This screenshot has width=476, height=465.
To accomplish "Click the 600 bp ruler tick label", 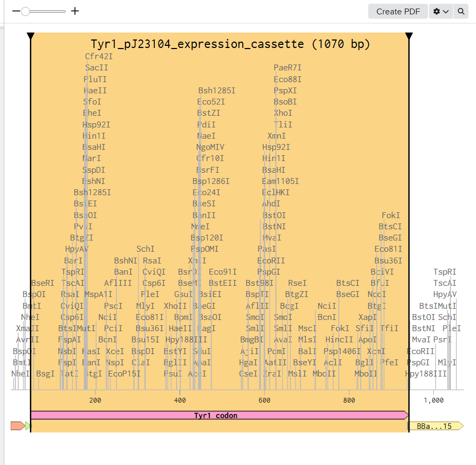I will pos(264,400).
